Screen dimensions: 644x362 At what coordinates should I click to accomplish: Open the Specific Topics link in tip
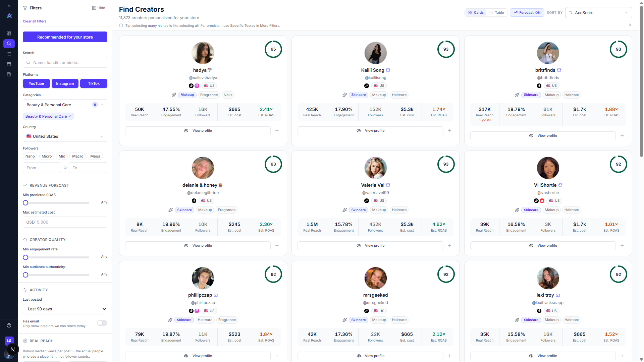[243, 25]
